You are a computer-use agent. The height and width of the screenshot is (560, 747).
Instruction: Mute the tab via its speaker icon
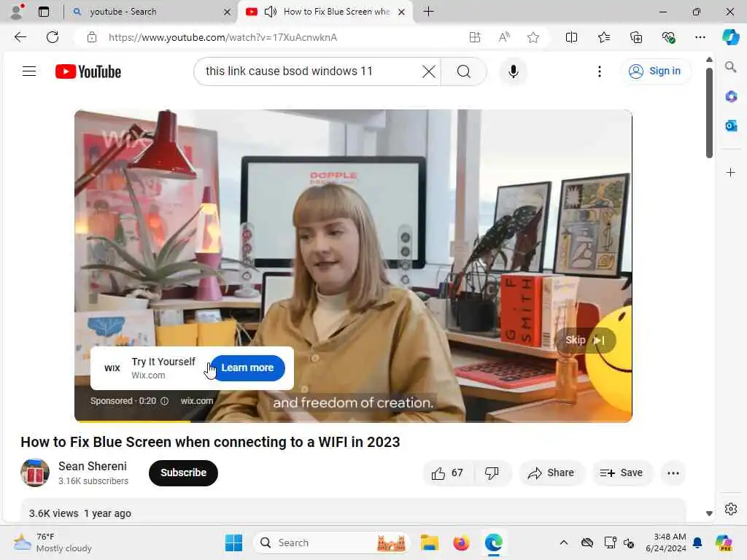coord(270,12)
